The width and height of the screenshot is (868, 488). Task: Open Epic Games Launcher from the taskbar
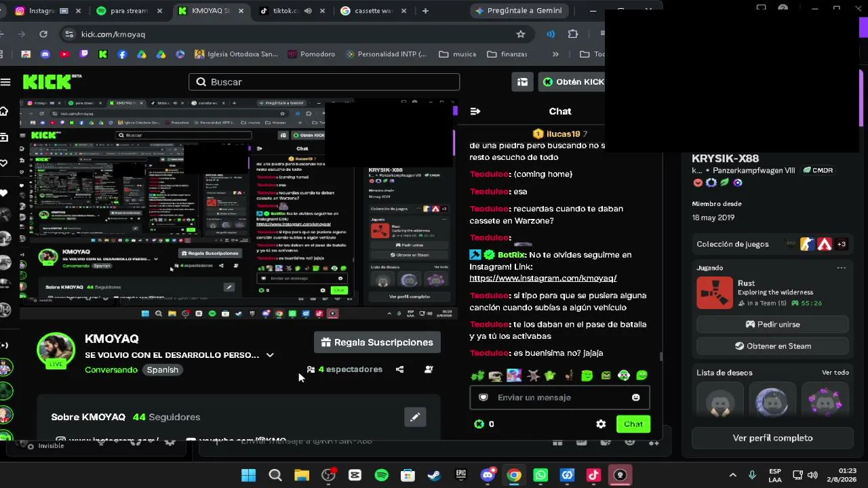[x=461, y=475]
